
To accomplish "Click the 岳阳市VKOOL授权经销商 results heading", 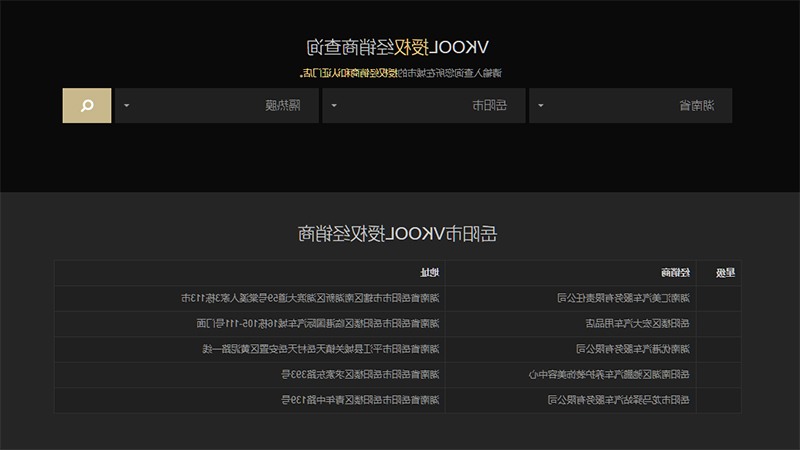I will coord(397,234).
